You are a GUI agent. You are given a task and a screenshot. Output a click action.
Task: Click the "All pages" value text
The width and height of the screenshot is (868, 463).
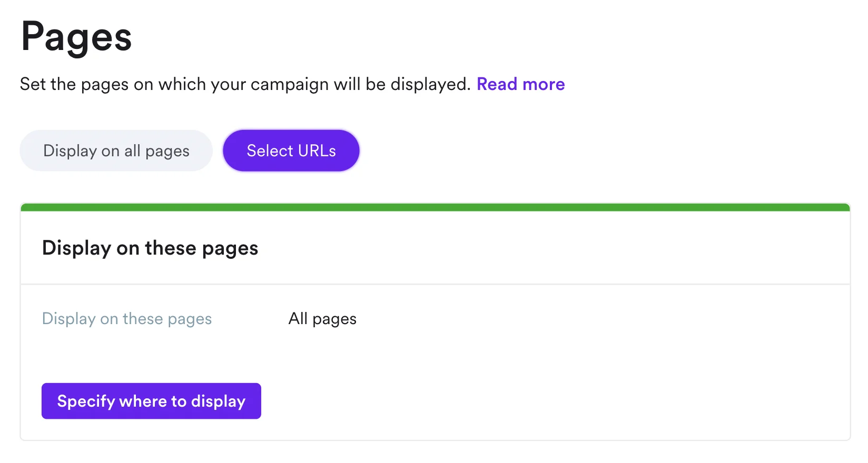click(322, 319)
